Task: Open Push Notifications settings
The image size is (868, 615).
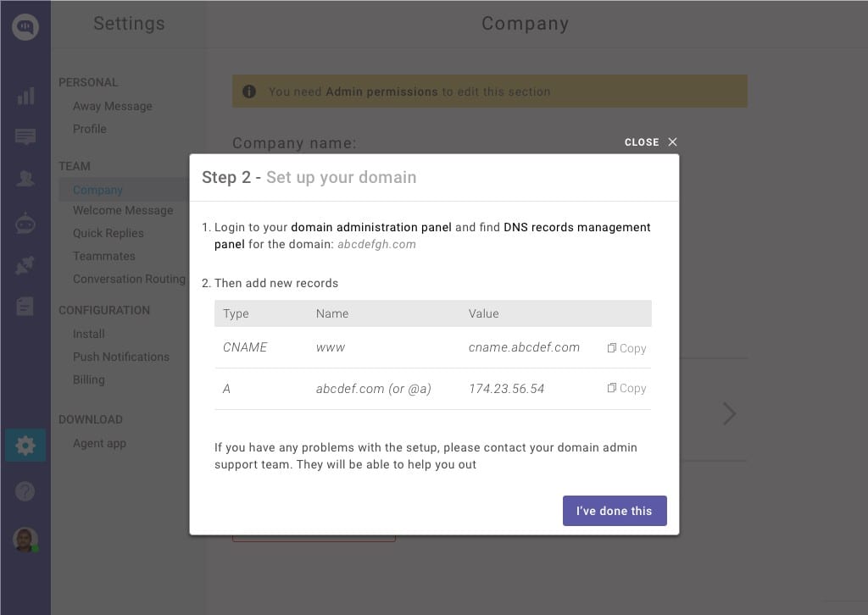Action: [x=120, y=357]
